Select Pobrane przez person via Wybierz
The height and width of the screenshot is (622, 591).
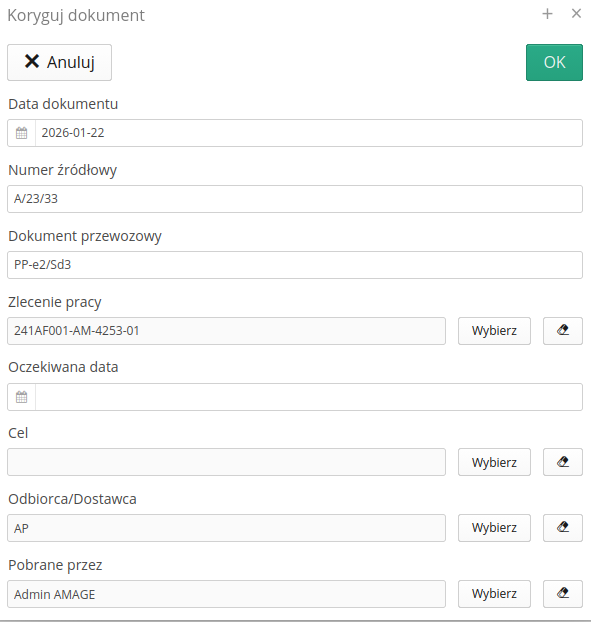(x=494, y=594)
